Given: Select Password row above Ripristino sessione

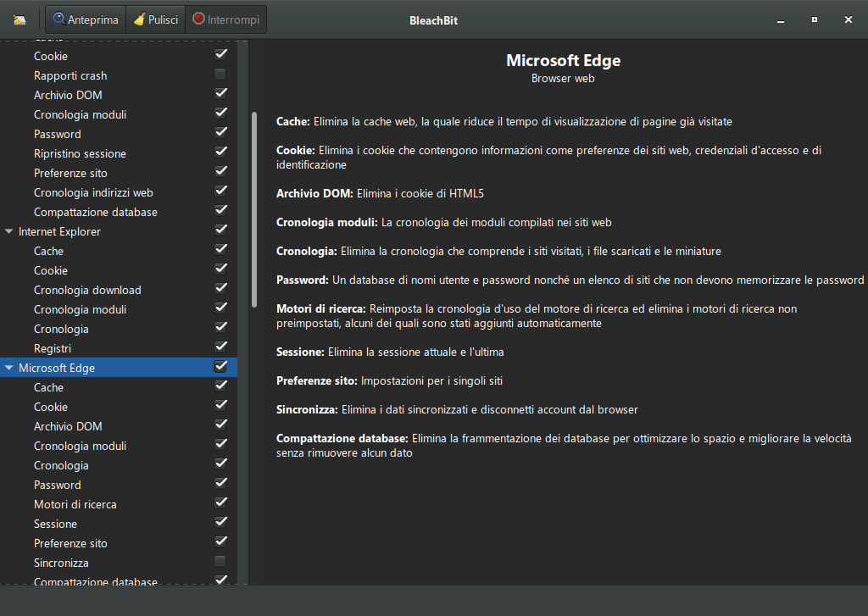Looking at the screenshot, I should click(119, 134).
